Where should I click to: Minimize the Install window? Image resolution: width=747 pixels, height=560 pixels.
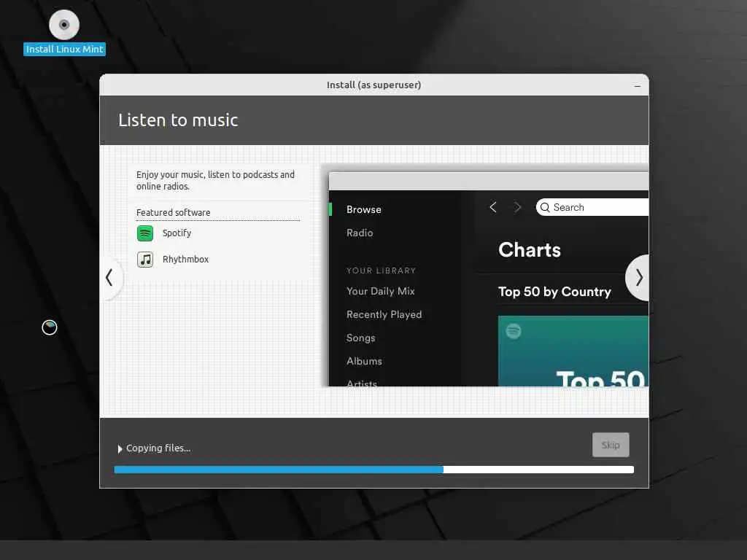pyautogui.click(x=638, y=86)
